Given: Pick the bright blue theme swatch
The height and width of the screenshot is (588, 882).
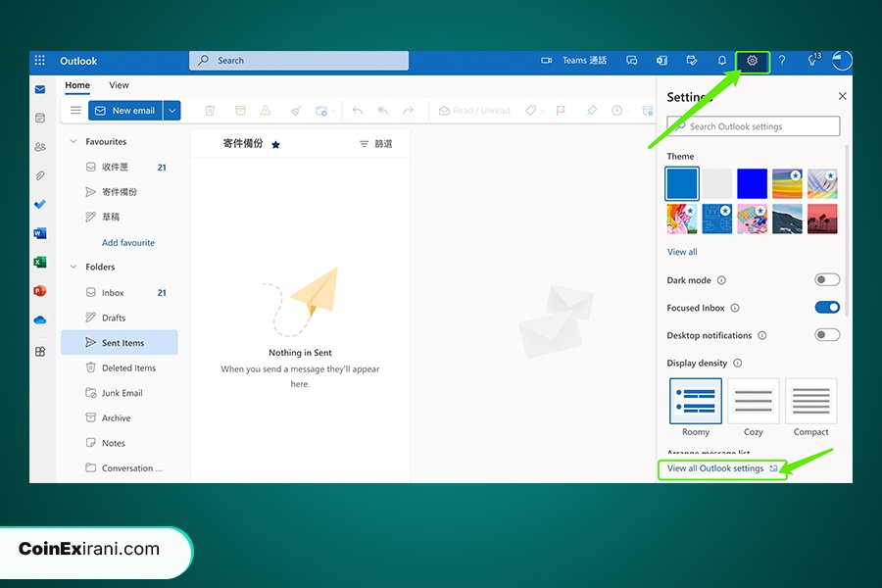Looking at the screenshot, I should pos(752,183).
